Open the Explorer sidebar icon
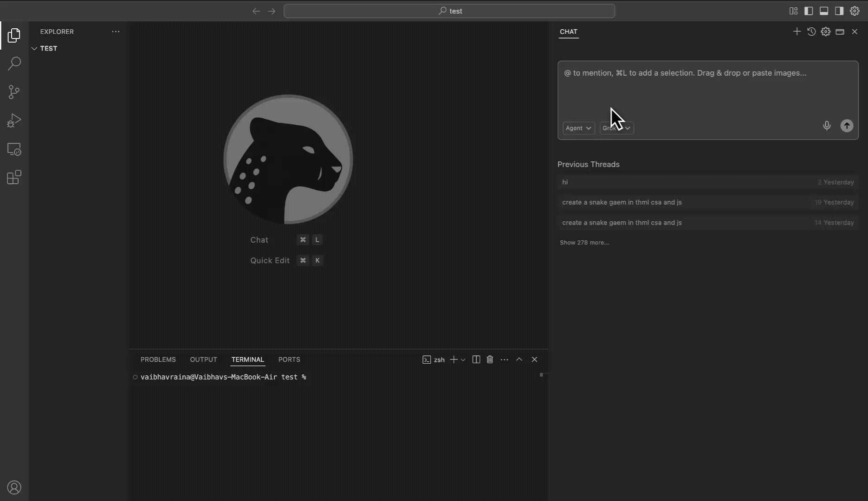This screenshot has height=501, width=868. pos(14,35)
